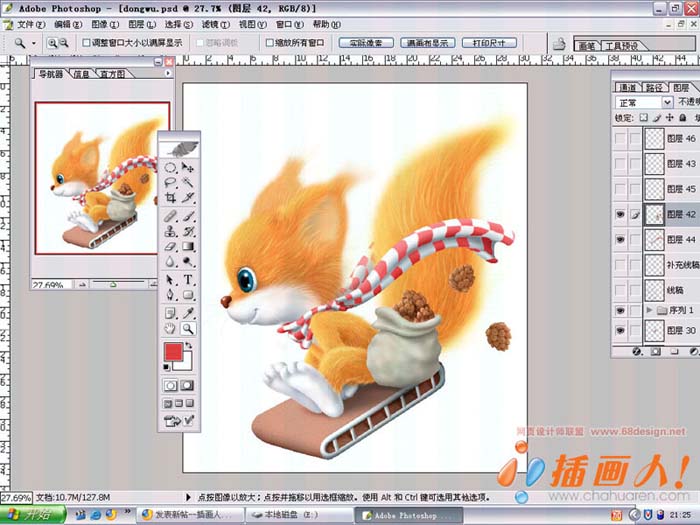Select the Crop tool
Viewport: 700px width, 525px height.
coord(170,197)
